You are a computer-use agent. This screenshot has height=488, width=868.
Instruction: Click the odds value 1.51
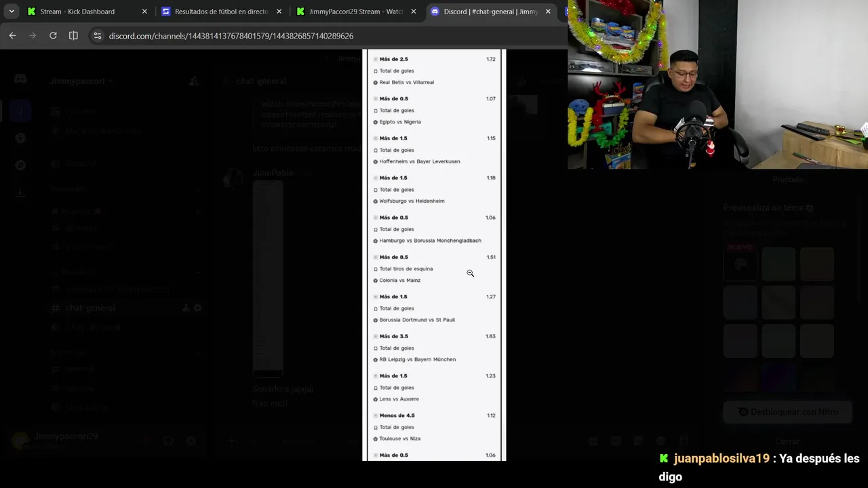tap(491, 257)
